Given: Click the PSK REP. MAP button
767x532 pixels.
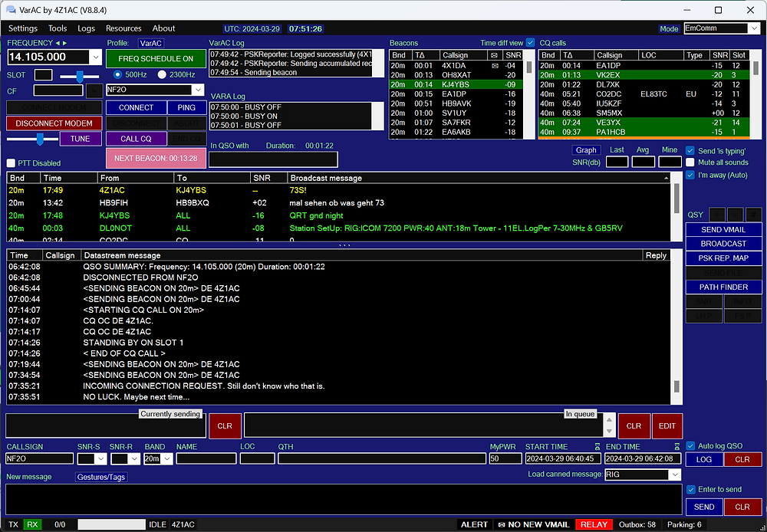Looking at the screenshot, I should 723,258.
